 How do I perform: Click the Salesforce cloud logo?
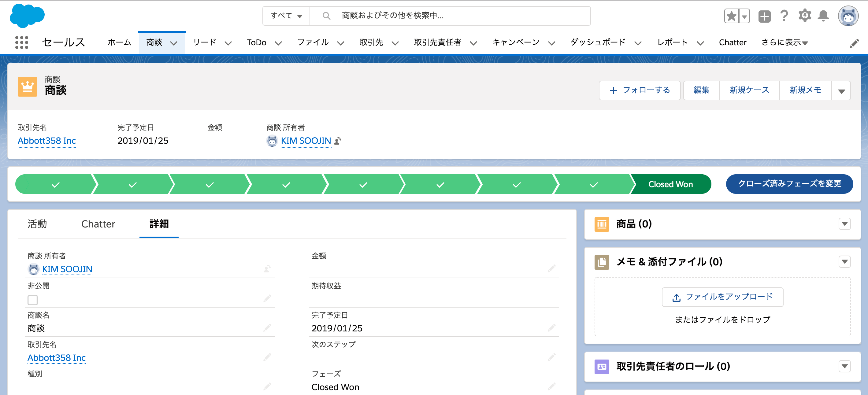pyautogui.click(x=27, y=16)
